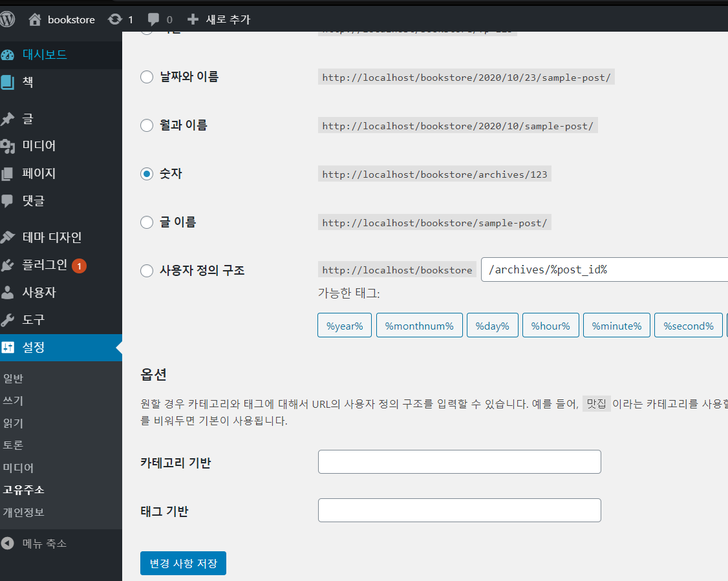This screenshot has width=728, height=581.
Task: Insert the %second% tag button
Action: 688,325
